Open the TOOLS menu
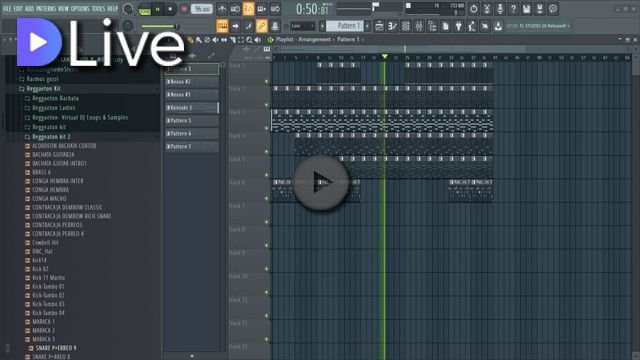The image size is (640, 360). pyautogui.click(x=98, y=9)
